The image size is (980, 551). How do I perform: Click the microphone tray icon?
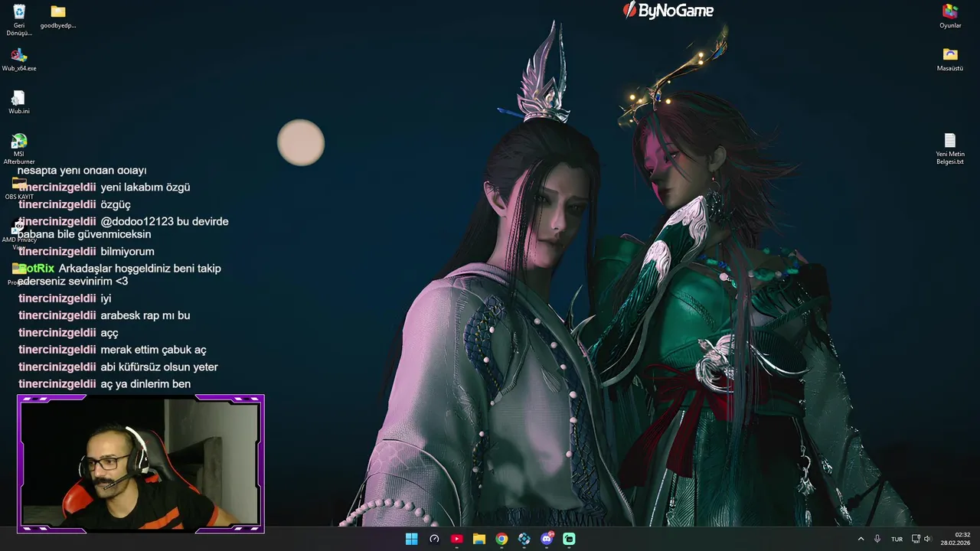pos(877,539)
